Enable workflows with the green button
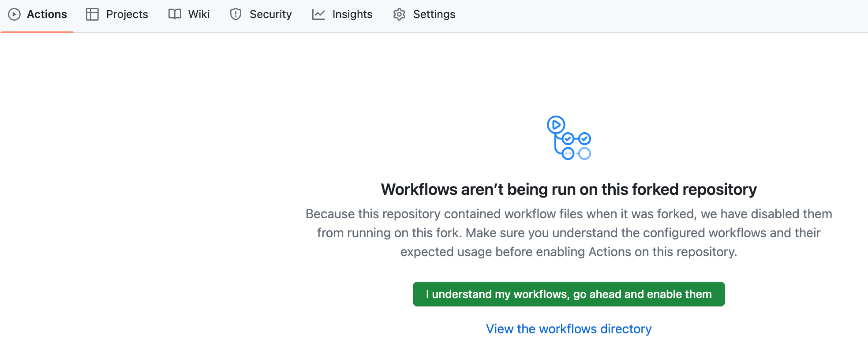The height and width of the screenshot is (358, 868). (x=569, y=294)
